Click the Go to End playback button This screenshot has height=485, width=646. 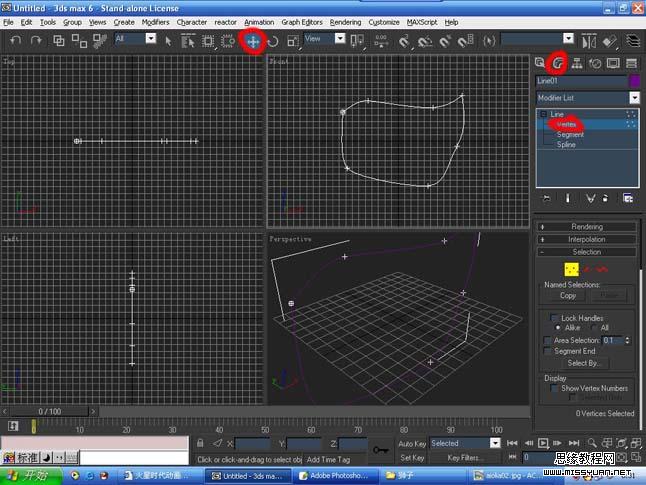(574, 443)
